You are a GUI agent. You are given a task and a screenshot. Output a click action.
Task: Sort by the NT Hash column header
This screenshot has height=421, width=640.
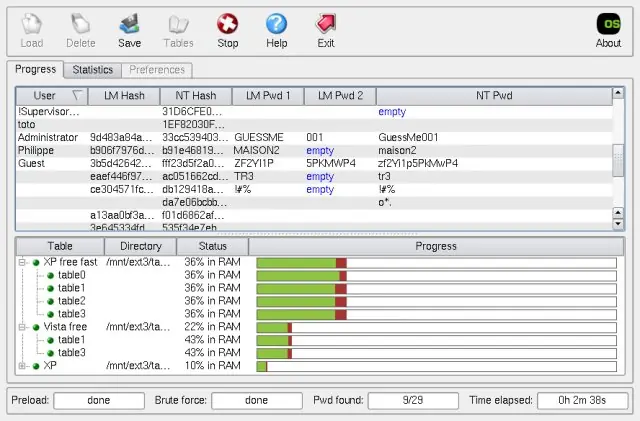pos(196,96)
